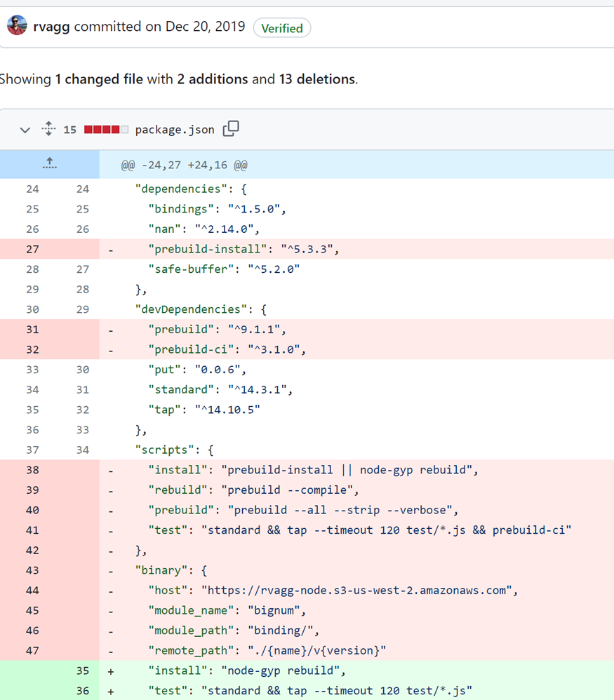The width and height of the screenshot is (614, 700).
Task: Select deleted line number 31 for prebuild
Action: coord(32,330)
